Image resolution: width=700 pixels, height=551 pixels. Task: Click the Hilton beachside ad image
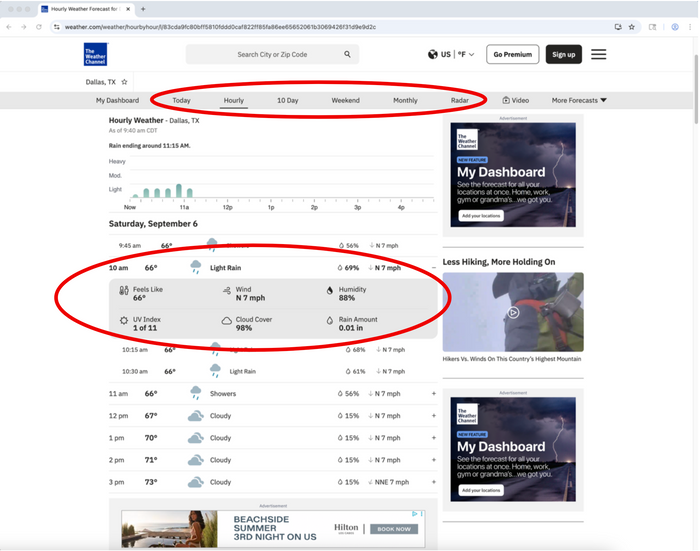pyautogui.click(x=169, y=529)
